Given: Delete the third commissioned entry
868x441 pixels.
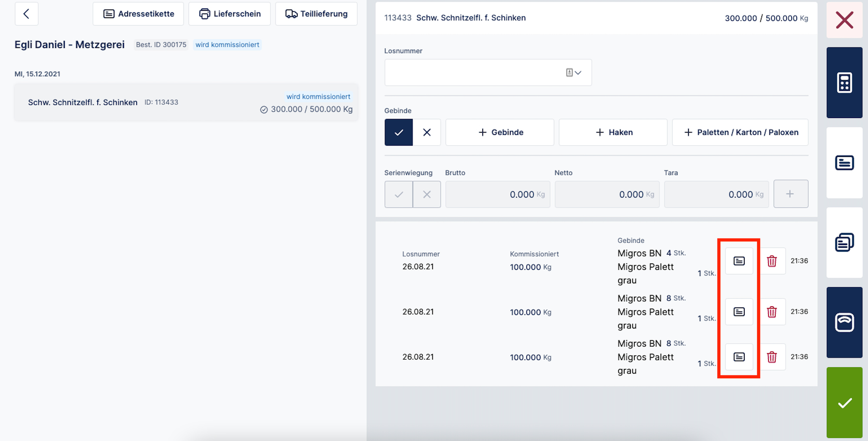Looking at the screenshot, I should click(x=772, y=357).
